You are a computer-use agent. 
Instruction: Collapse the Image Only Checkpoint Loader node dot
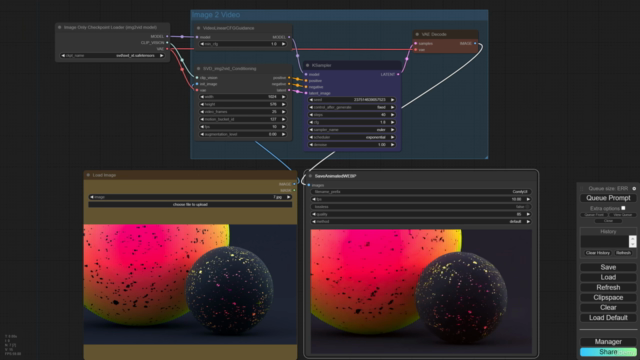[x=60, y=27]
